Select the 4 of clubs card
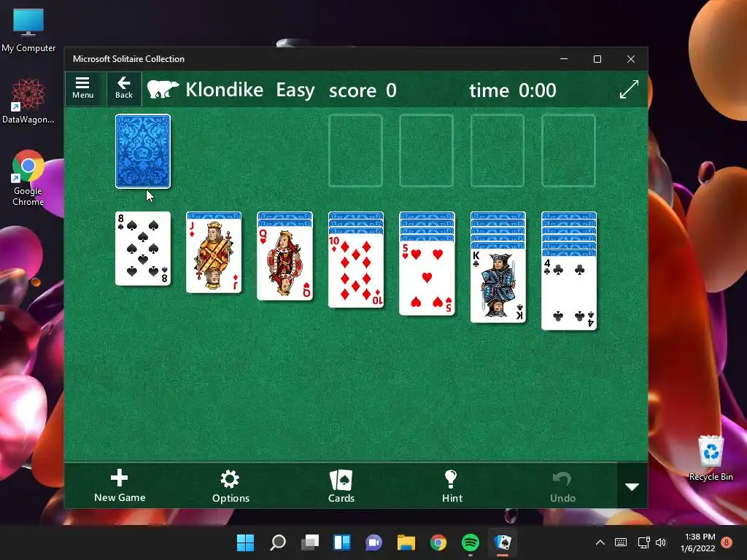747x560 pixels. click(569, 293)
